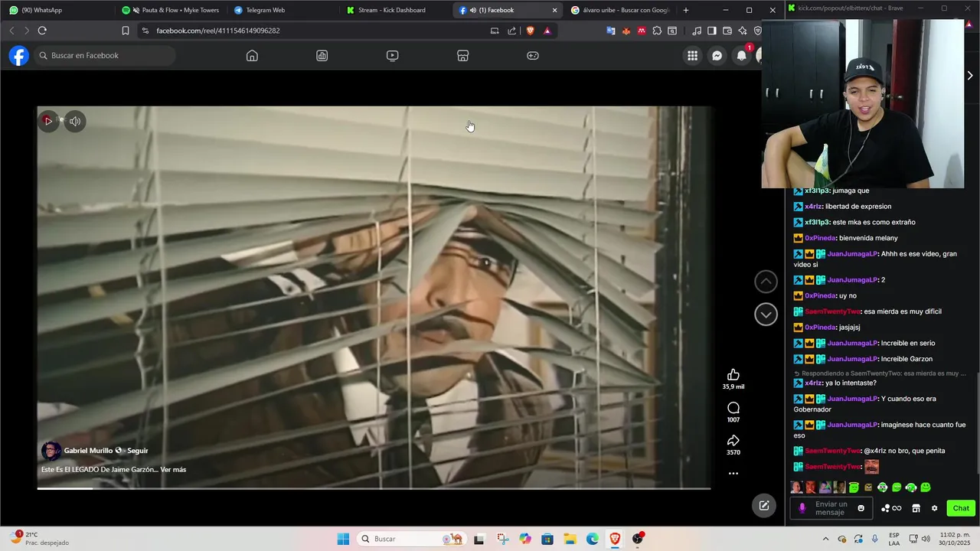Open the reel three-dot options menu
Viewport: 980px width, 551px height.
[x=733, y=474]
